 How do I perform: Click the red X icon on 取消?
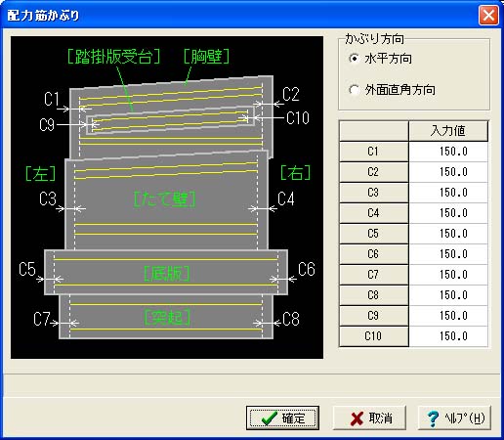coord(357,418)
